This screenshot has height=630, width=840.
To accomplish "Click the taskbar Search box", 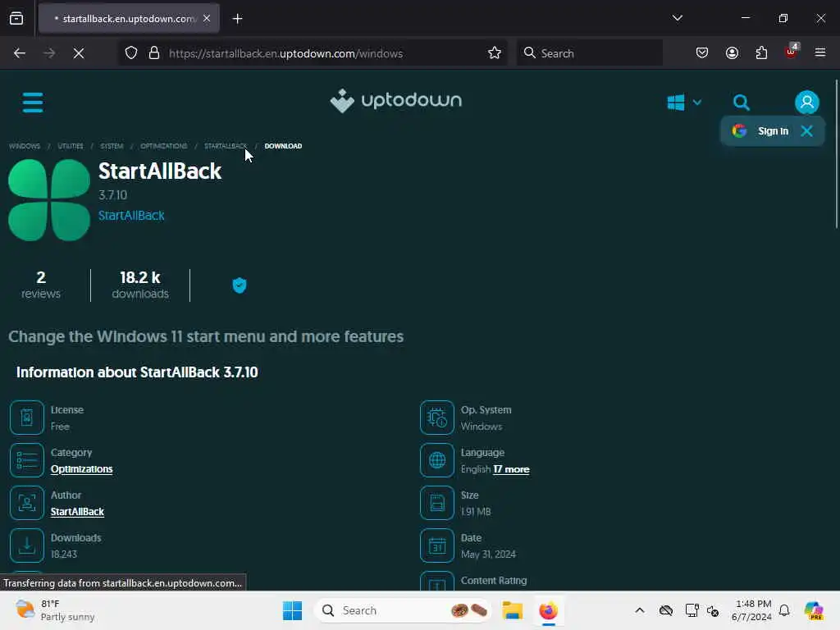I will click(403, 610).
